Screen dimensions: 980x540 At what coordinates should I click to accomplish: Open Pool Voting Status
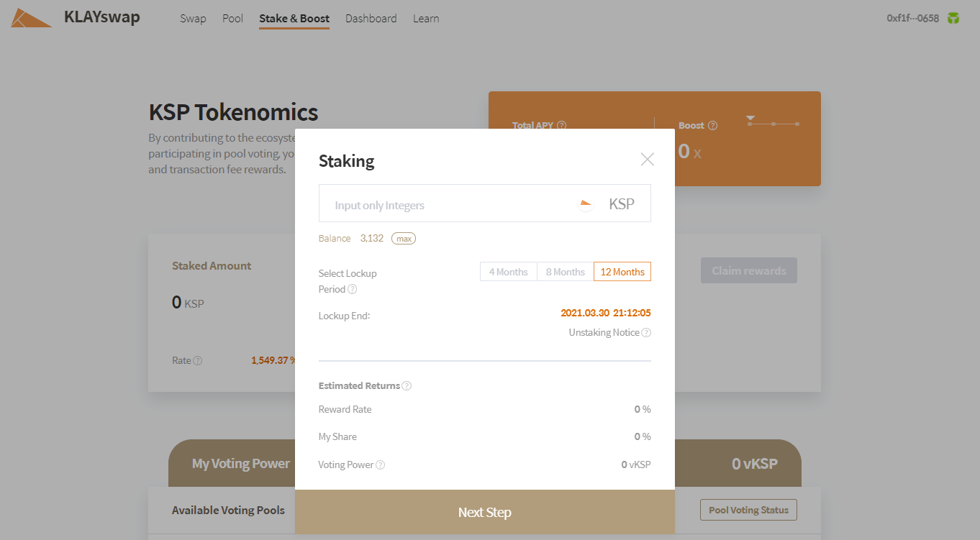click(748, 510)
